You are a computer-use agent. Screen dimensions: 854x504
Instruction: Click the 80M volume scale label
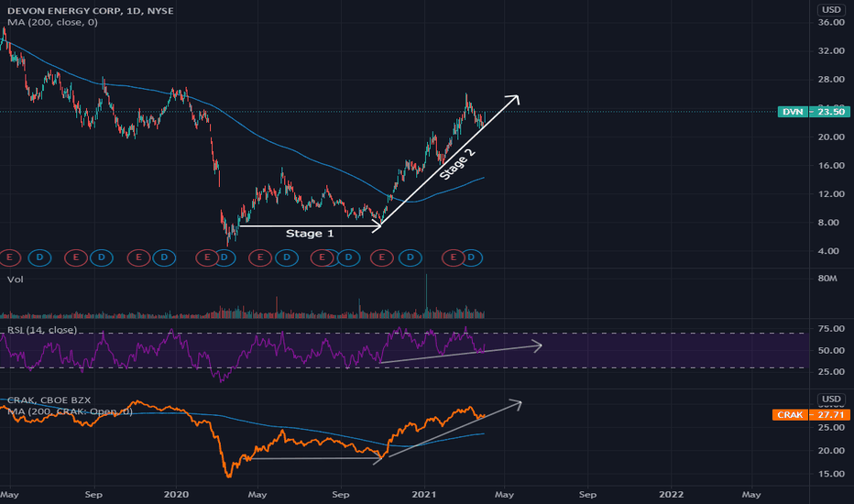click(827, 279)
